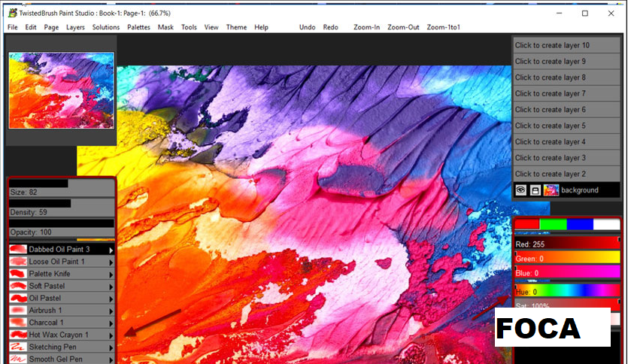
Task: Click the background layer thumbnail icon
Action: (x=551, y=190)
